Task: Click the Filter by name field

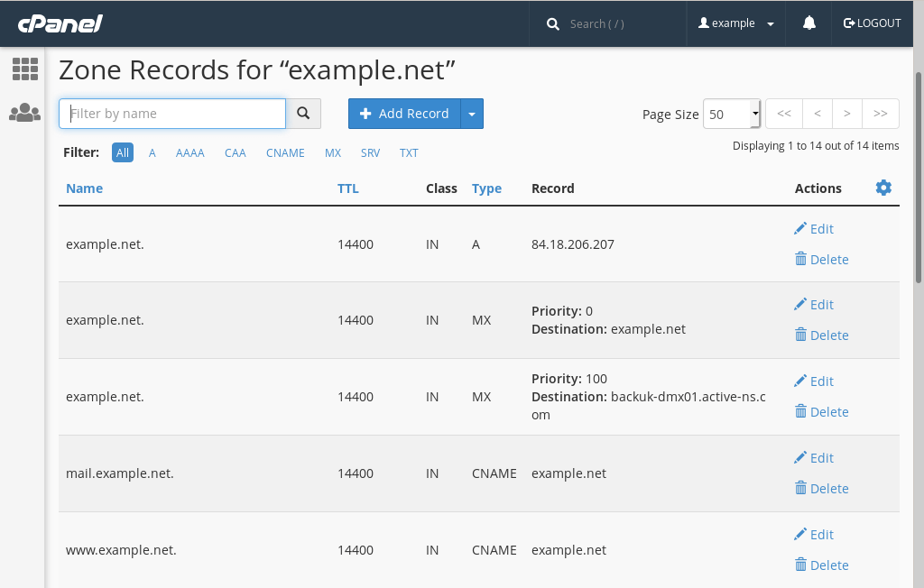Action: click(x=172, y=114)
